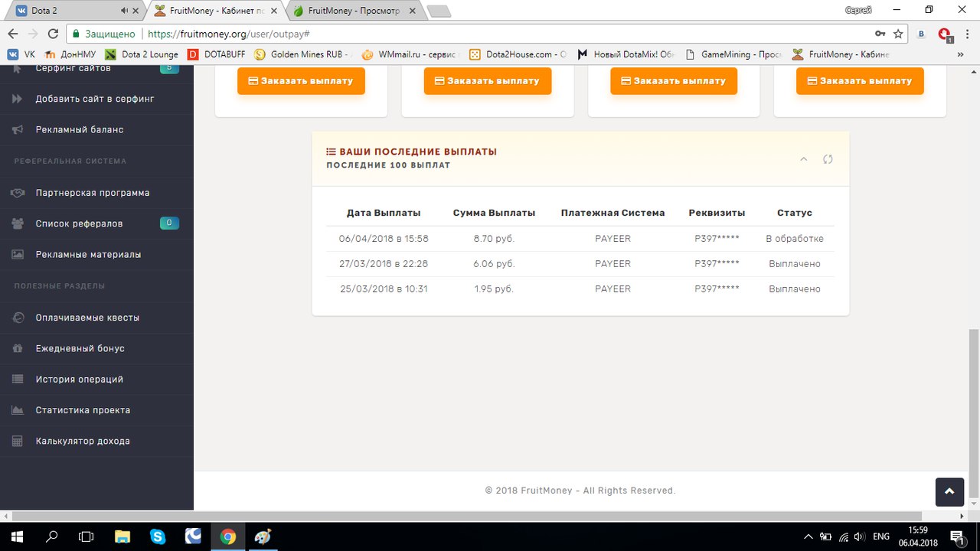Click the Платежная Система column header

click(612, 213)
